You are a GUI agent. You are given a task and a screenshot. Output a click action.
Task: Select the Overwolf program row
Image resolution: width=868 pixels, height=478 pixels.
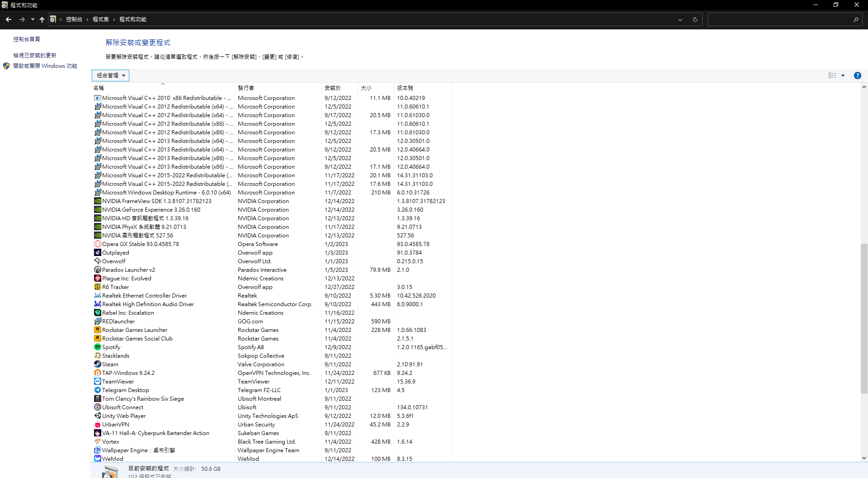271,261
